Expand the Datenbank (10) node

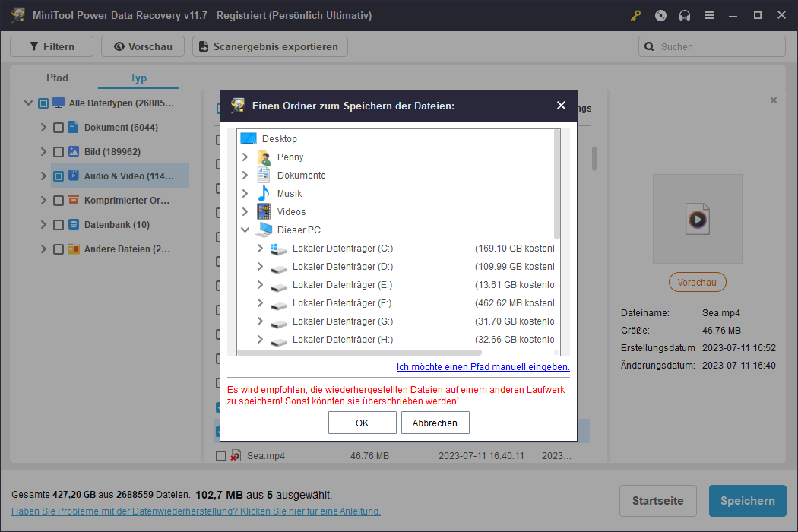[43, 224]
